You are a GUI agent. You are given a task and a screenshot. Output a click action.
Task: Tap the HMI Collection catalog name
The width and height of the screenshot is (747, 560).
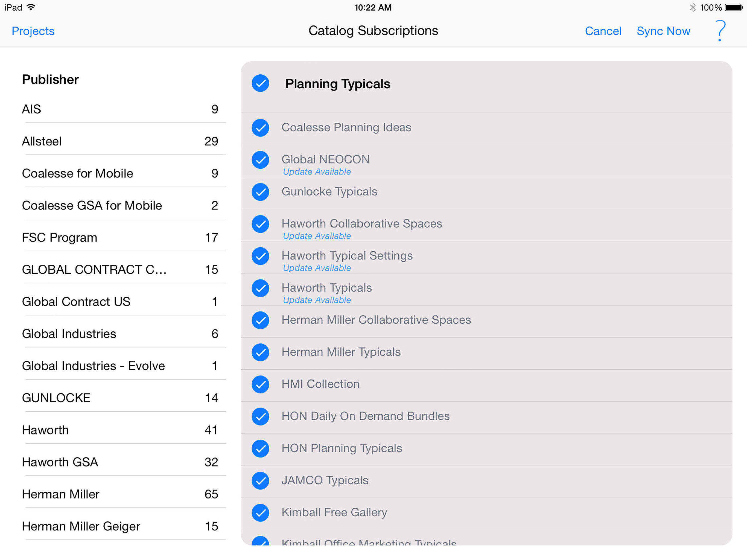[320, 384]
